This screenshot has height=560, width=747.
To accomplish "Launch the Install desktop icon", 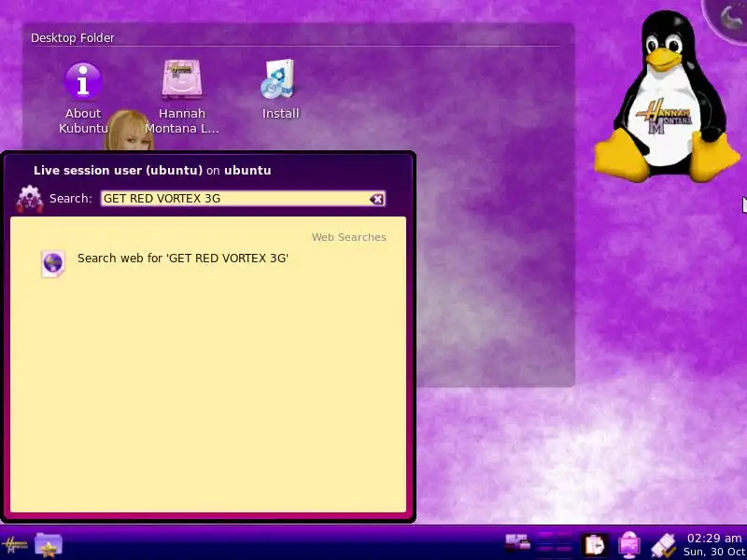I will point(280,90).
